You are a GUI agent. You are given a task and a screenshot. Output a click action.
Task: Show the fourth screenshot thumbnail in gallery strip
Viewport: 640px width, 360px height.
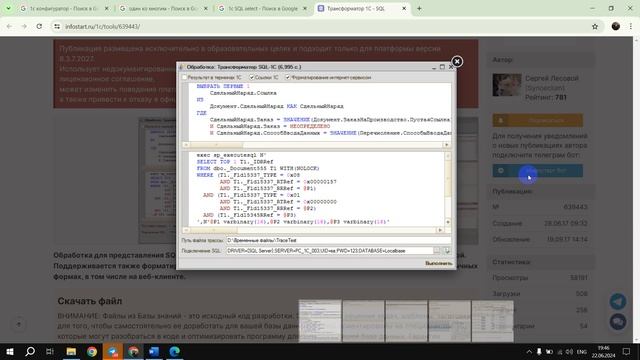[449, 321]
